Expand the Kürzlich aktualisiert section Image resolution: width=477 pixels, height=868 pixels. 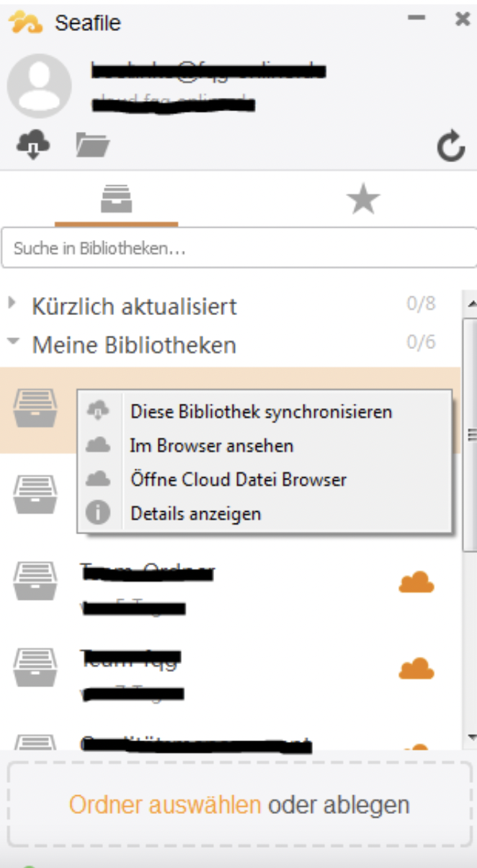[12, 305]
